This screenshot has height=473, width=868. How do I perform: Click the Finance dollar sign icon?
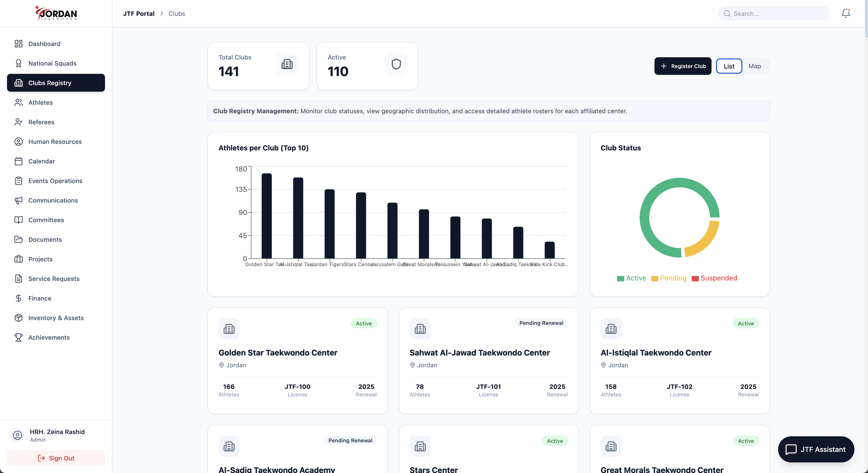coord(18,298)
